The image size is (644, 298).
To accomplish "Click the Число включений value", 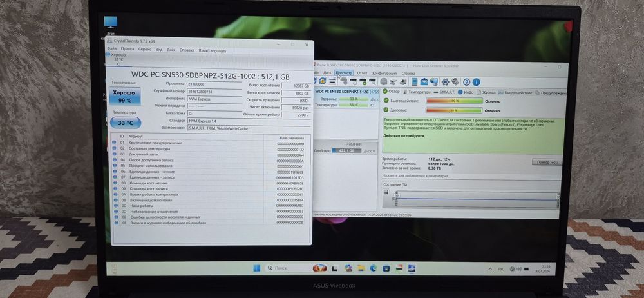I will (296, 108).
